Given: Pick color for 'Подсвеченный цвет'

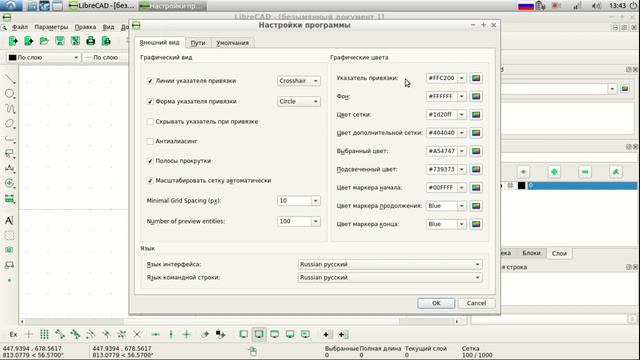Looking at the screenshot, I should [476, 169].
